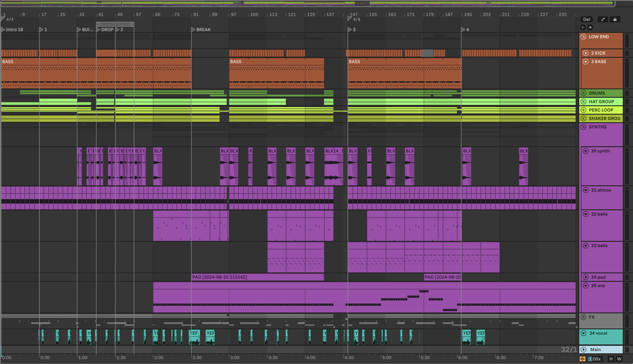This screenshot has height=364, width=633.
Task: Fold the 34 vocal track
Action: [583, 333]
